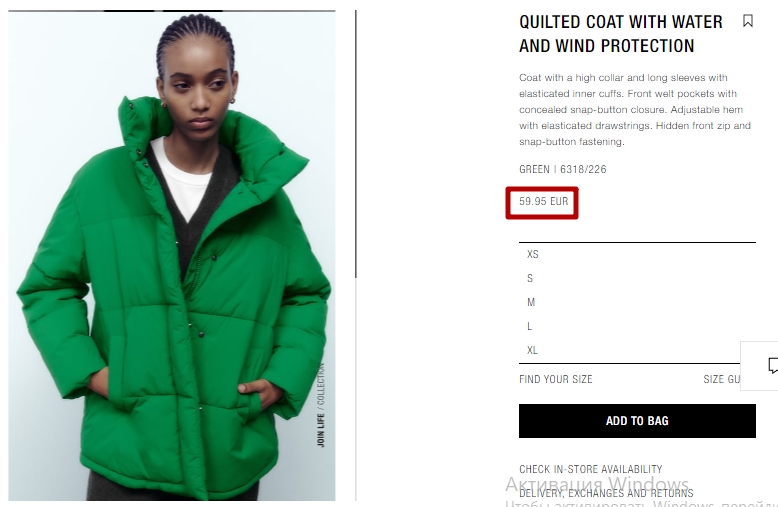Image resolution: width=778 pixels, height=507 pixels.
Task: Select size M
Action: click(637, 302)
